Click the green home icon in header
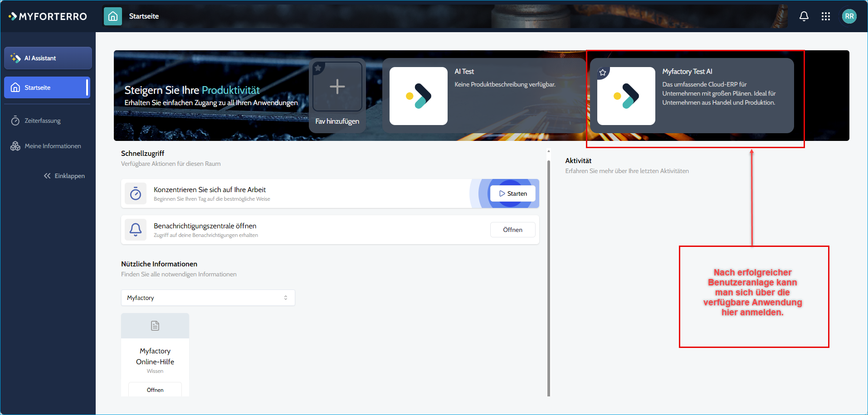Screen dimensions: 868x415 pos(113,16)
